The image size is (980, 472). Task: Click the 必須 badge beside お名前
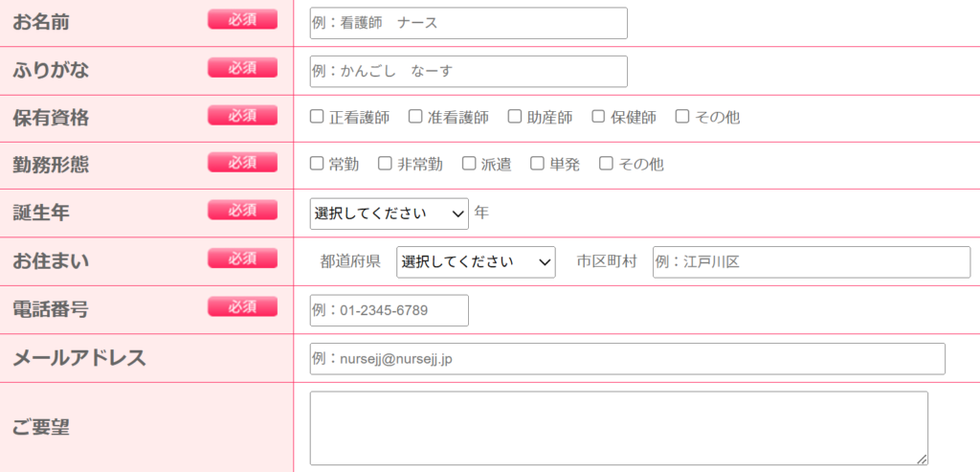[x=242, y=19]
